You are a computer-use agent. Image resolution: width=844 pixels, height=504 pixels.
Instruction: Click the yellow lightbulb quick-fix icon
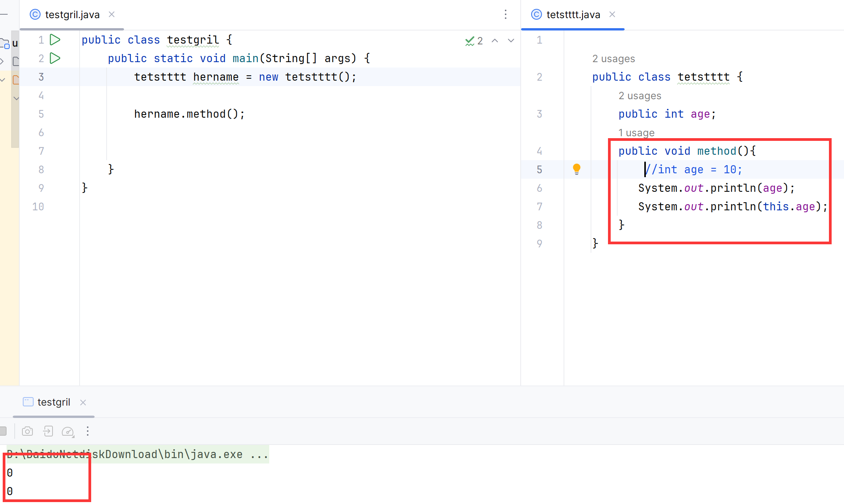pyautogui.click(x=577, y=169)
